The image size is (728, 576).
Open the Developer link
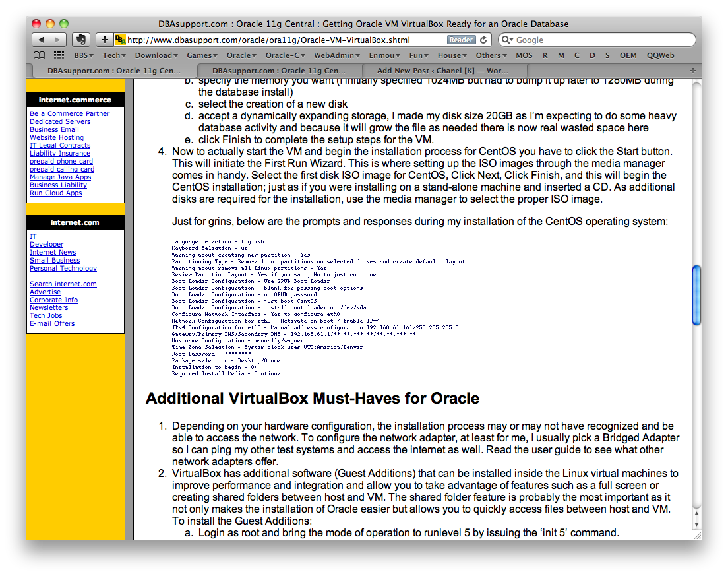coord(46,244)
